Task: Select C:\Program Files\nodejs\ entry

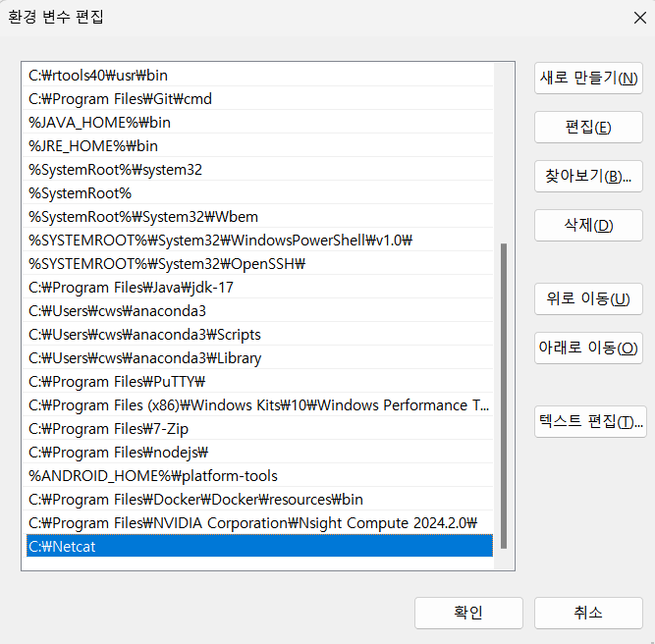Action: (x=257, y=453)
